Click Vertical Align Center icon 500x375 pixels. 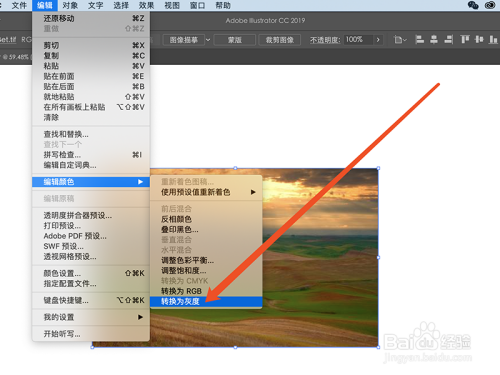(x=479, y=40)
